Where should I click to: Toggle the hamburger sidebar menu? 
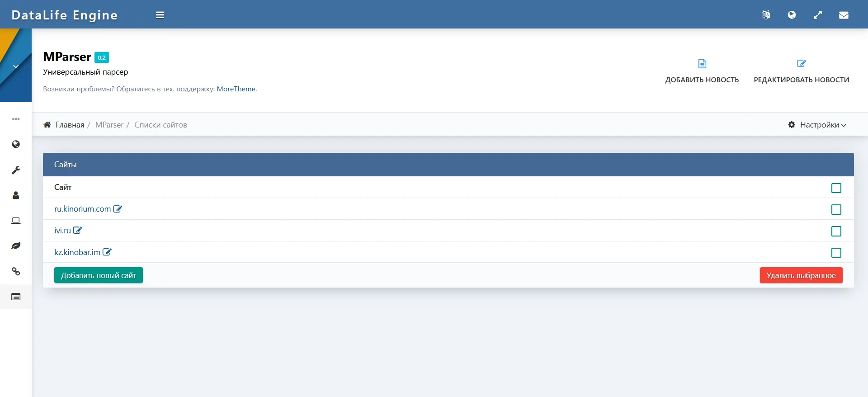pos(160,15)
